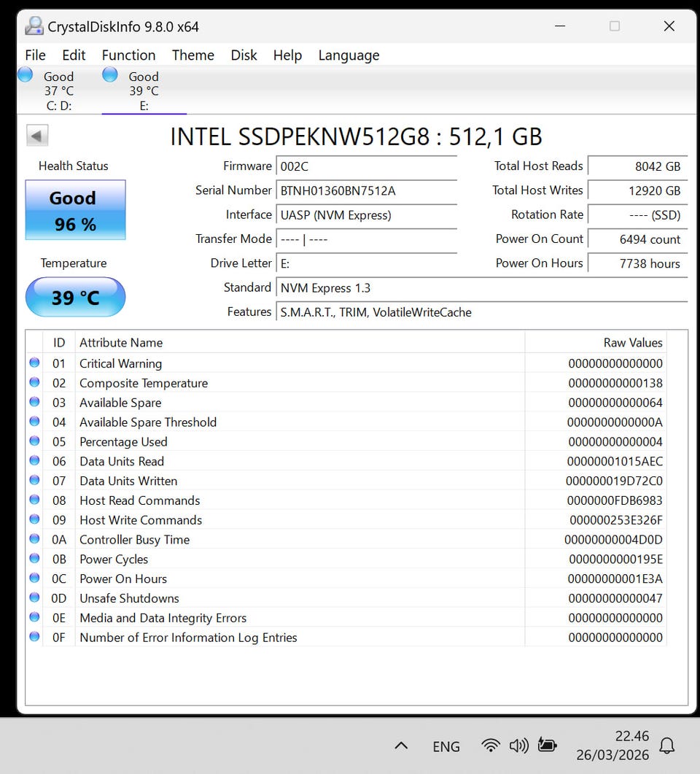Click status orb for Critical Warning row
The width and height of the screenshot is (700, 774).
click(x=34, y=363)
